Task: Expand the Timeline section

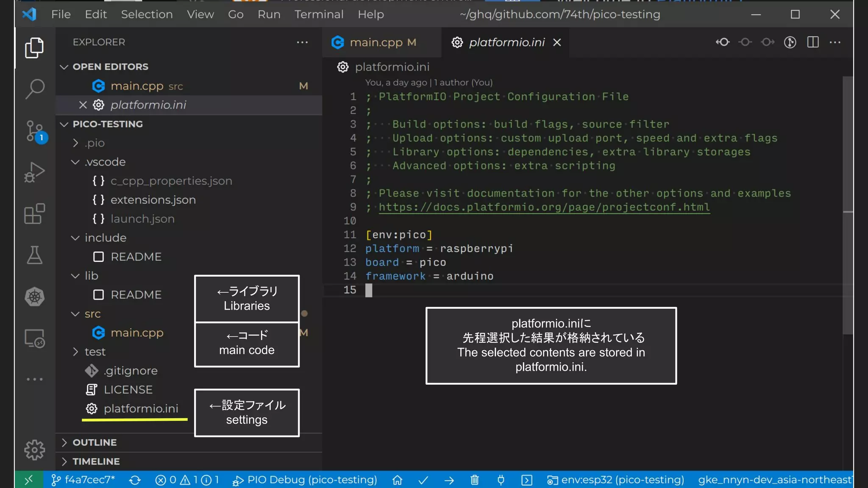Action: point(189,461)
